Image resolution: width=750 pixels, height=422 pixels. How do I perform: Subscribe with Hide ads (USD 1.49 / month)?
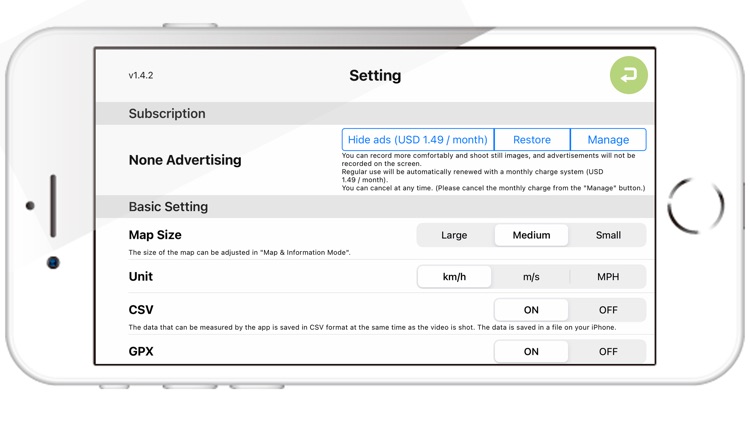pyautogui.click(x=418, y=139)
